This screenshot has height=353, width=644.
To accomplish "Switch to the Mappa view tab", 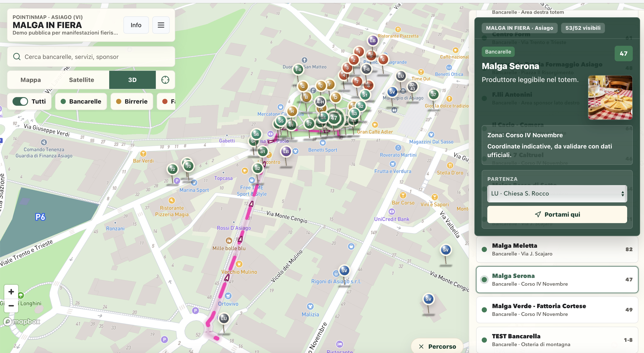I will (x=31, y=80).
